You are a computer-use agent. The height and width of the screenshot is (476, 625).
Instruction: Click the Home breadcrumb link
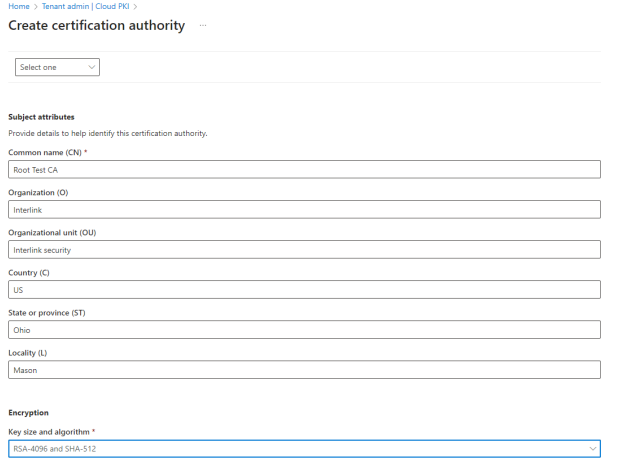(x=19, y=7)
